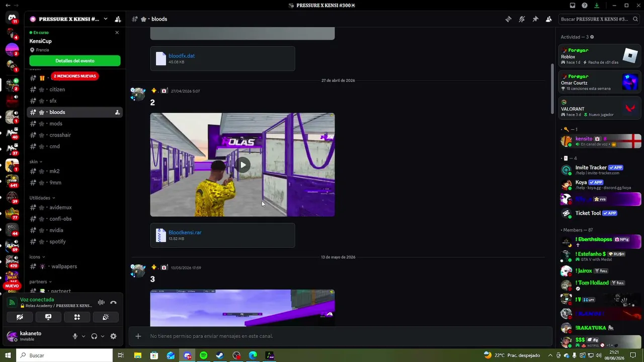Open File Explorer from the taskbar
644x362 pixels.
coord(137,355)
